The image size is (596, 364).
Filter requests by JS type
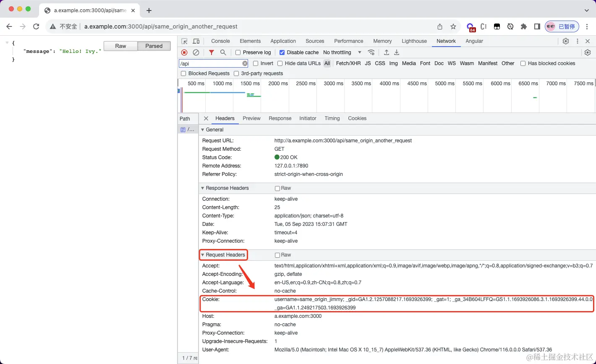(x=368, y=63)
